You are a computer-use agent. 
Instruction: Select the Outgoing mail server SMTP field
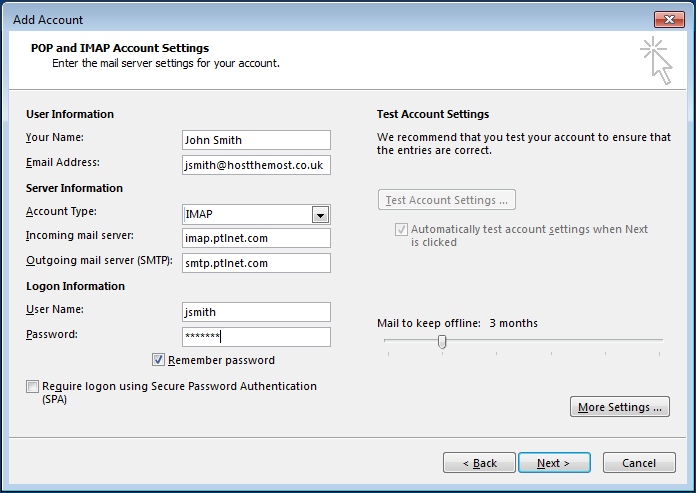click(256, 263)
